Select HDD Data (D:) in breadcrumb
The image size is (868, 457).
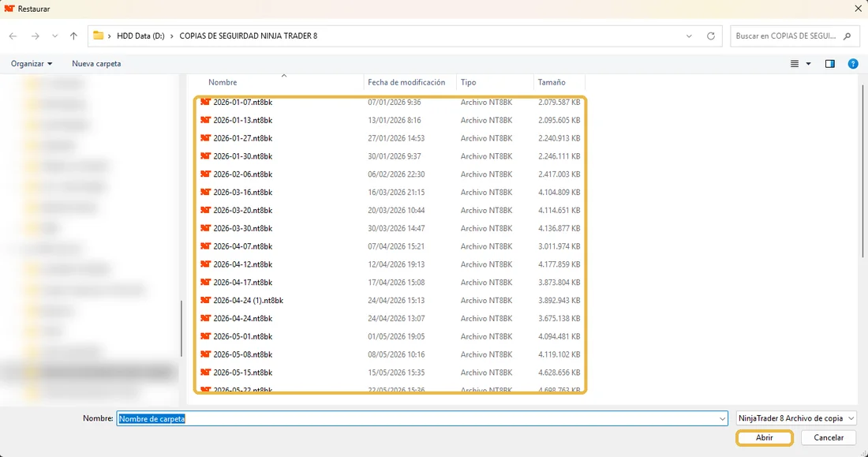point(140,36)
